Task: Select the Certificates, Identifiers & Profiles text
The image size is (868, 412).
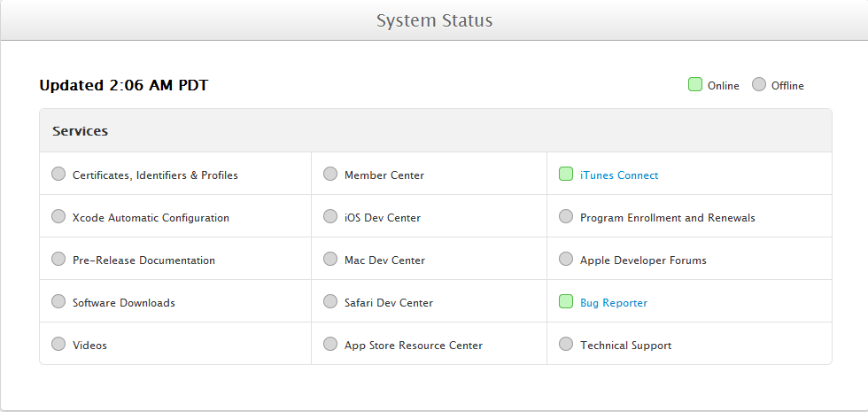Action: pyautogui.click(x=155, y=175)
